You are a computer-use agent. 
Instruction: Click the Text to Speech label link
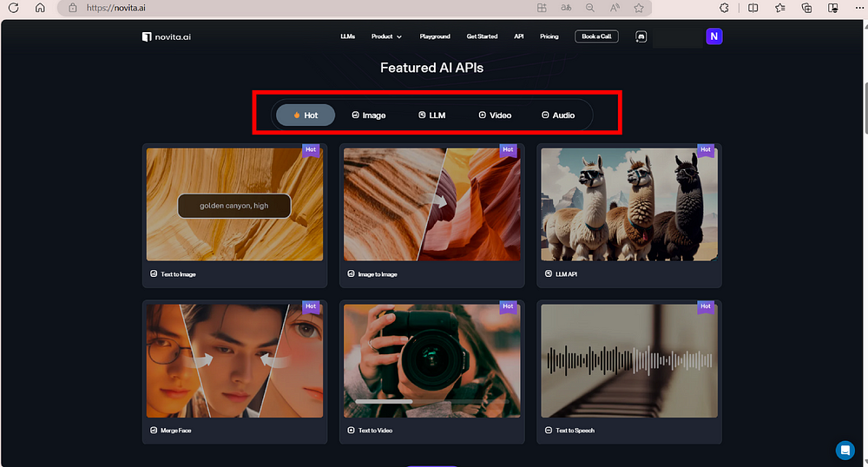(x=575, y=431)
